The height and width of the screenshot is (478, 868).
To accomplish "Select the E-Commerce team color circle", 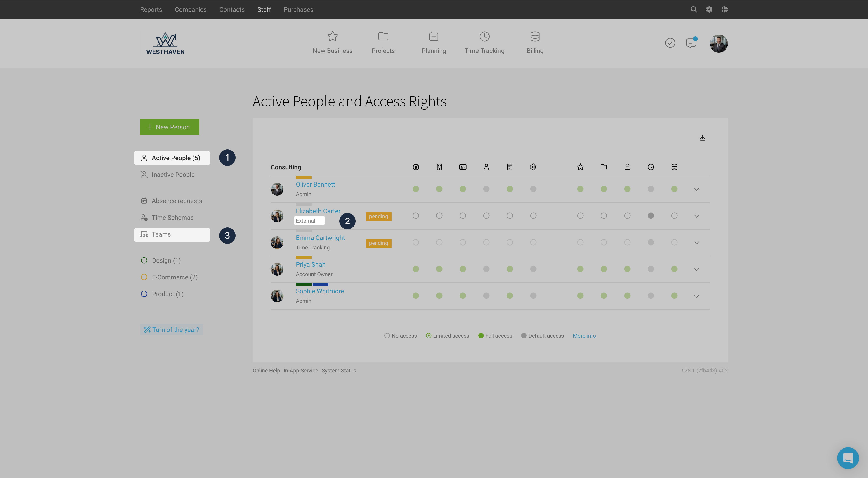I will 144,277.
